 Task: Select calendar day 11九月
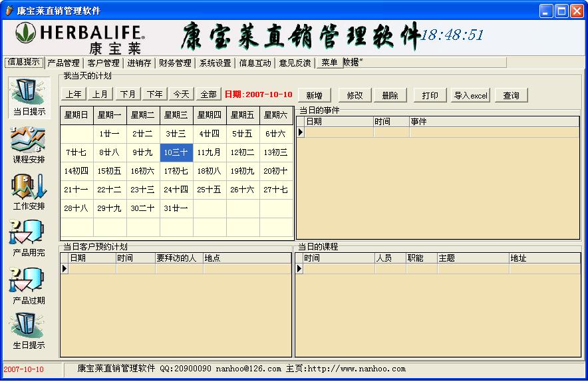pos(210,152)
